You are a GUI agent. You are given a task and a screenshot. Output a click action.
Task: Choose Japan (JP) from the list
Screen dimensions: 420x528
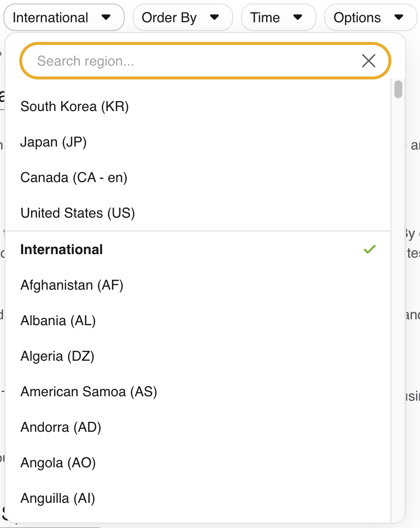click(198, 142)
